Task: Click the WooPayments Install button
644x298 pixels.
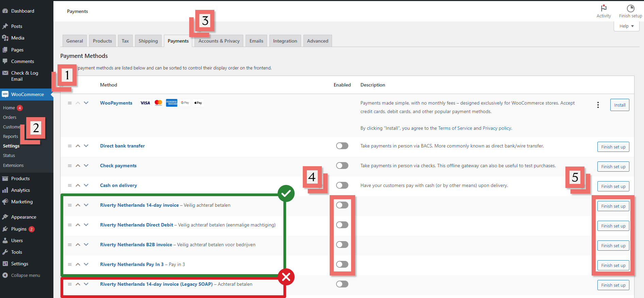Action: coord(620,105)
